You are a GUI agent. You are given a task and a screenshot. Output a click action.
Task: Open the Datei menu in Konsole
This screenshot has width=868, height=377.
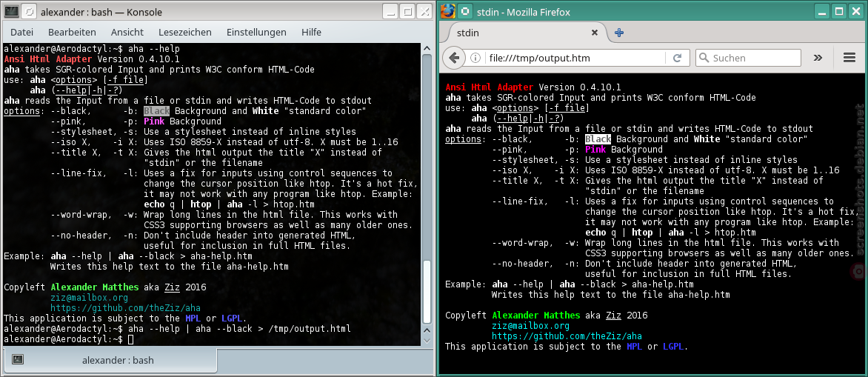21,32
